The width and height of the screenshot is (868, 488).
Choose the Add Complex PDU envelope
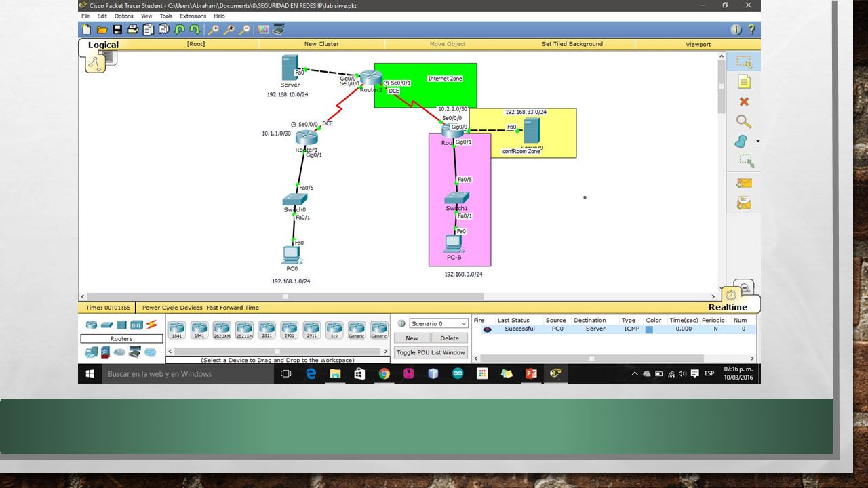click(x=744, y=202)
